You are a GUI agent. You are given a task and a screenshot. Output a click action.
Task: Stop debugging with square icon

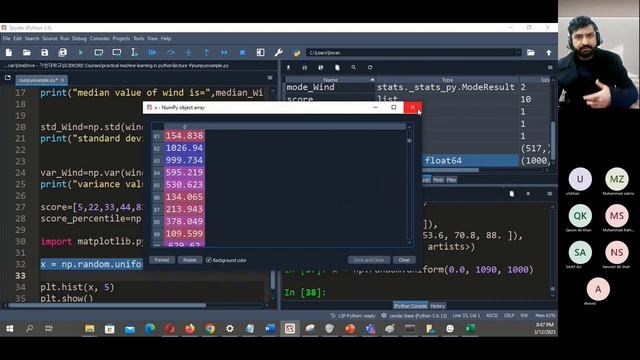coord(242,53)
